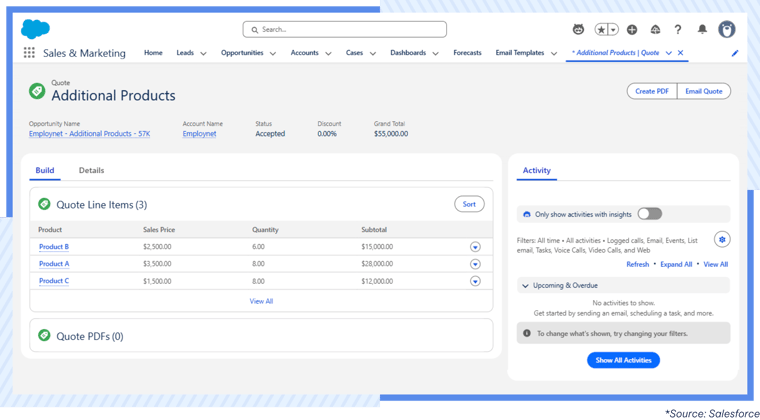The width and height of the screenshot is (760, 420).
Task: Click the pencil edit navigation icon
Action: click(x=735, y=53)
